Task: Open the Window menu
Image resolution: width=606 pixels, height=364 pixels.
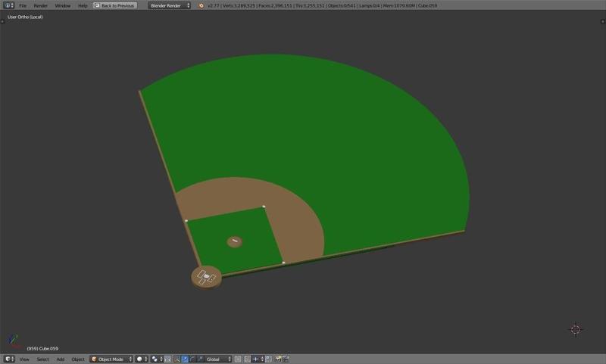Action: click(x=63, y=6)
